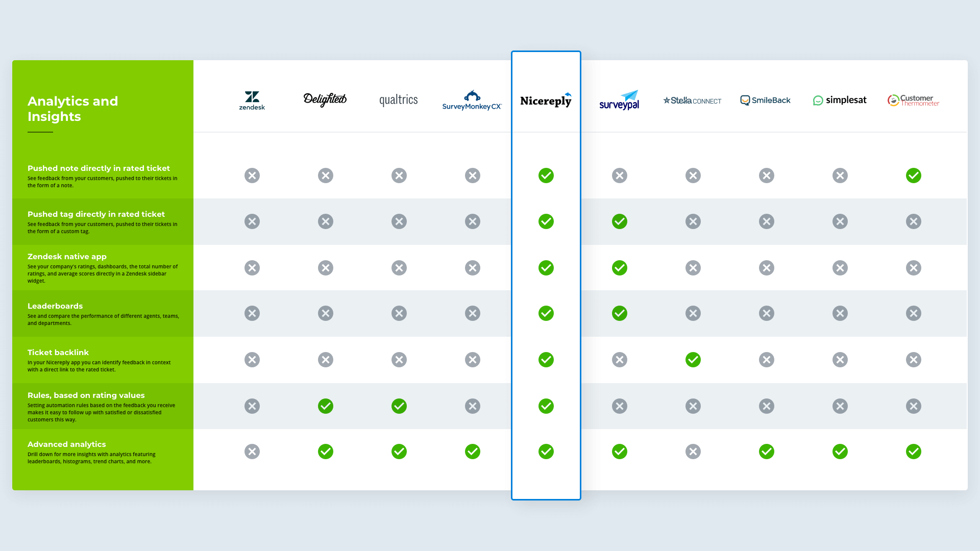Click Zendesk cross for Pushed note row
Screen dimensions: 980x551
pyautogui.click(x=252, y=176)
